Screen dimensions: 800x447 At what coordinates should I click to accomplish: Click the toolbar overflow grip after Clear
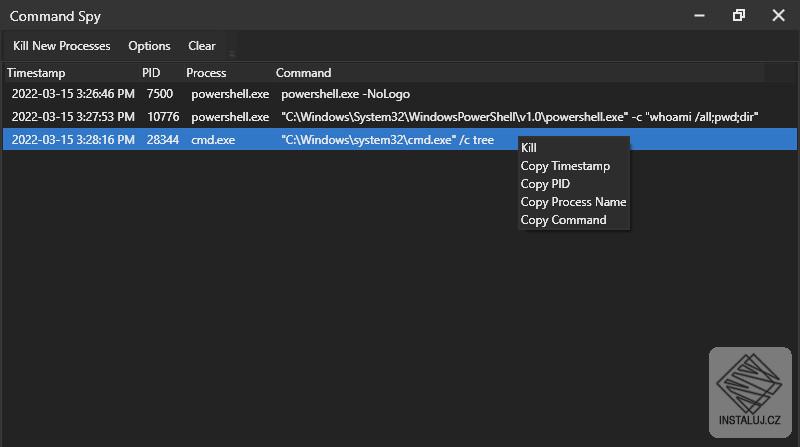pos(232,53)
